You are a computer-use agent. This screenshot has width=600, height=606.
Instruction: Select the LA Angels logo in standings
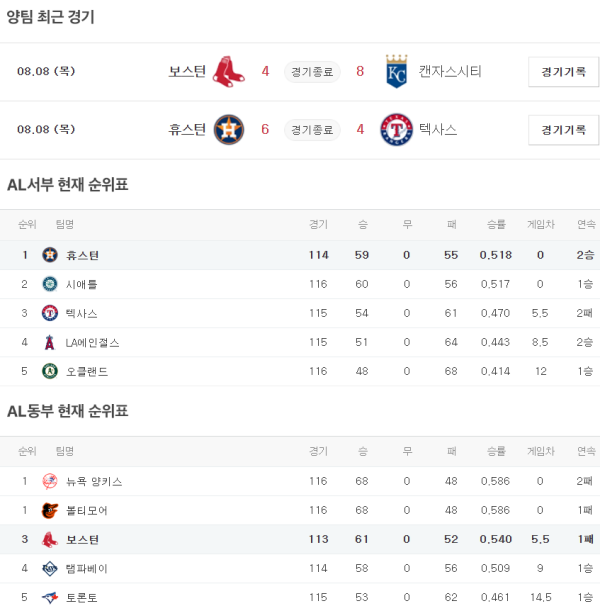[x=50, y=342]
